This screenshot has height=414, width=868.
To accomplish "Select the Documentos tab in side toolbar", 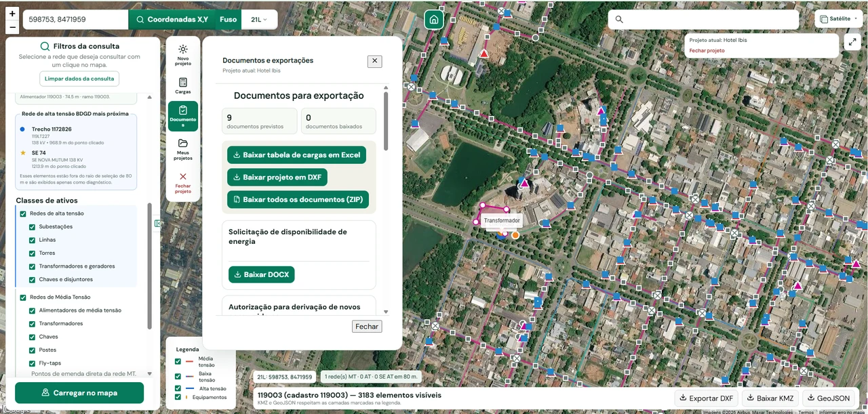I will coord(183,116).
